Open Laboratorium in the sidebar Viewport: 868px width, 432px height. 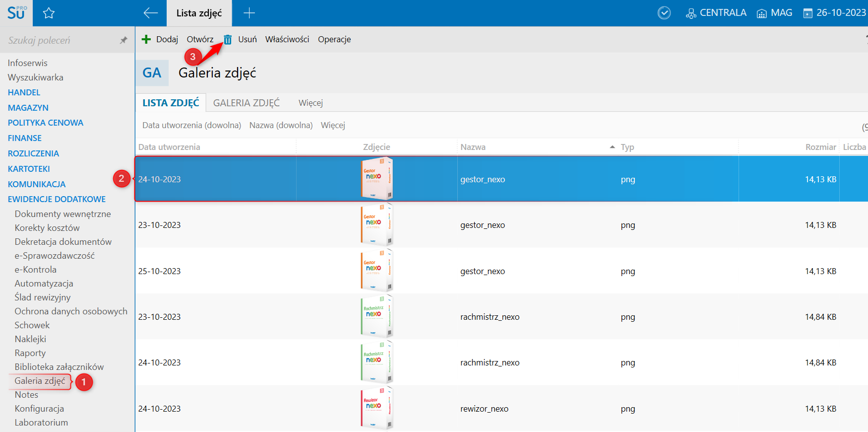pyautogui.click(x=41, y=423)
